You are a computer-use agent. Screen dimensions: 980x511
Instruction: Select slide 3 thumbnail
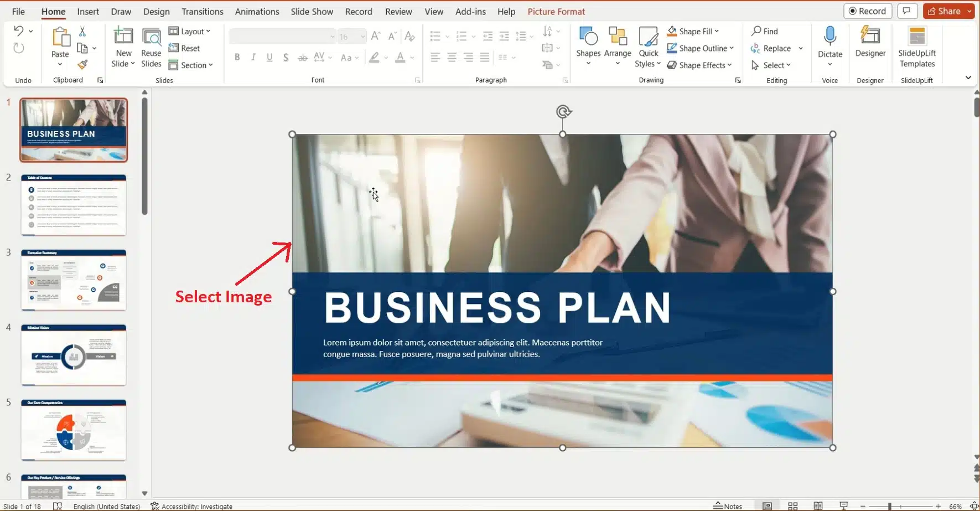74,280
